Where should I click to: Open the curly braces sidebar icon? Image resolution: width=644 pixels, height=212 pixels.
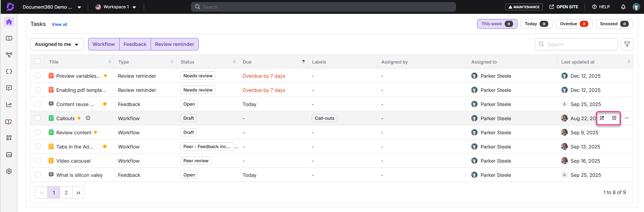(x=9, y=71)
